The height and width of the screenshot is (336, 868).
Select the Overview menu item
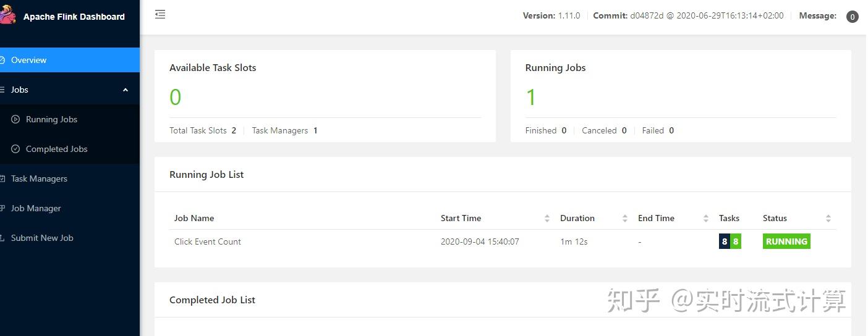coord(28,60)
